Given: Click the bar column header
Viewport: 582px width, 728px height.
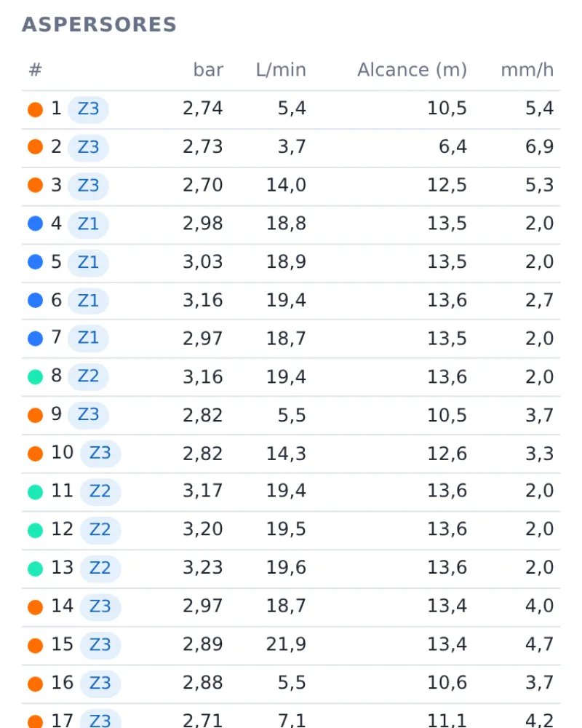Looking at the screenshot, I should click(208, 70).
